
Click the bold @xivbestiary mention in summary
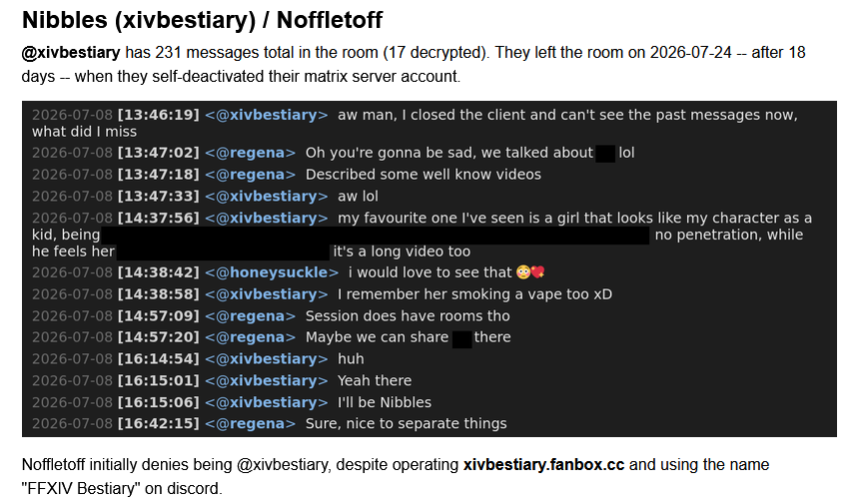(71, 53)
